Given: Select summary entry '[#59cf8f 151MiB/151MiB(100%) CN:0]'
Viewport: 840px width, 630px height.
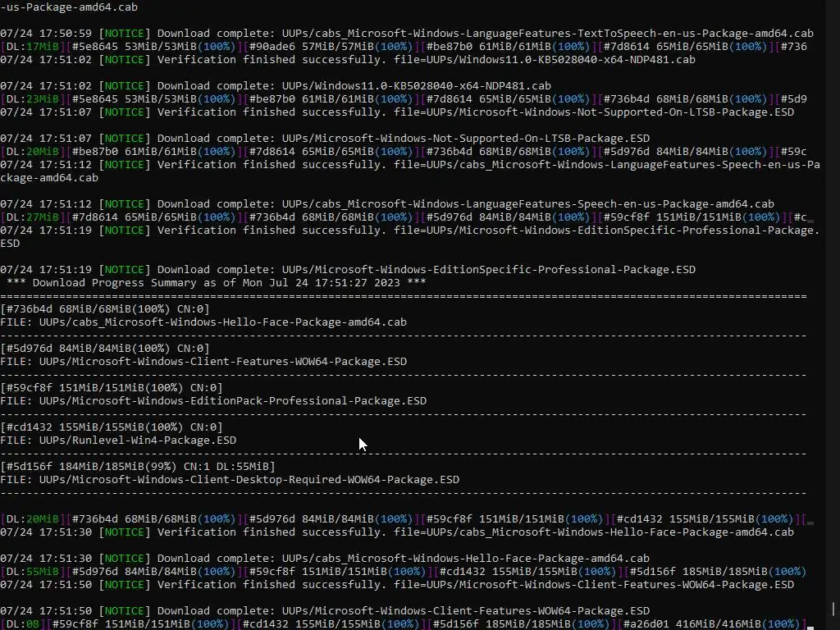Looking at the screenshot, I should [112, 387].
